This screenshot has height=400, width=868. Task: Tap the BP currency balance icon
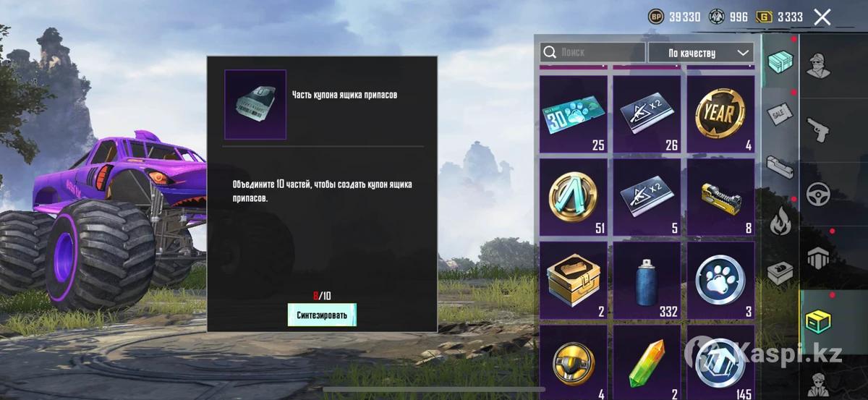tap(656, 17)
